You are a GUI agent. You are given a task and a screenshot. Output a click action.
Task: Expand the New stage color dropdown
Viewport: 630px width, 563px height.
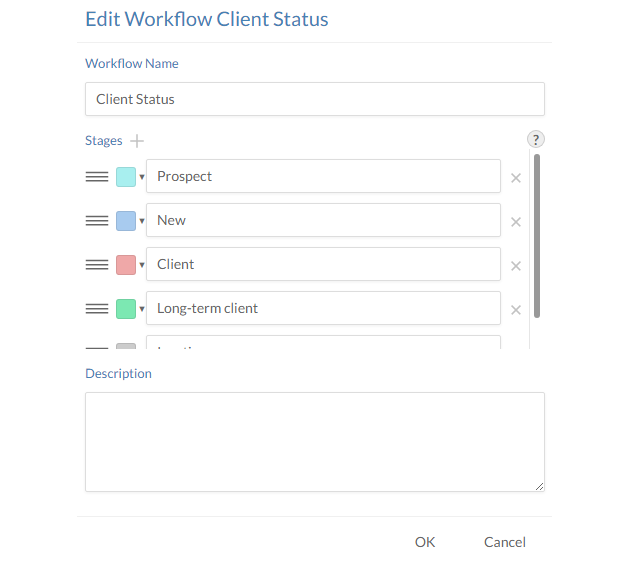(142, 221)
